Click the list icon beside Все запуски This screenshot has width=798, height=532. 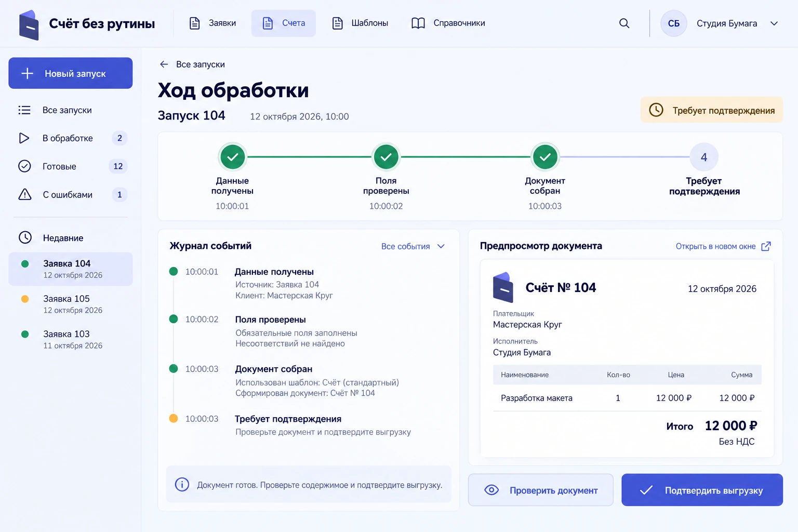24,110
